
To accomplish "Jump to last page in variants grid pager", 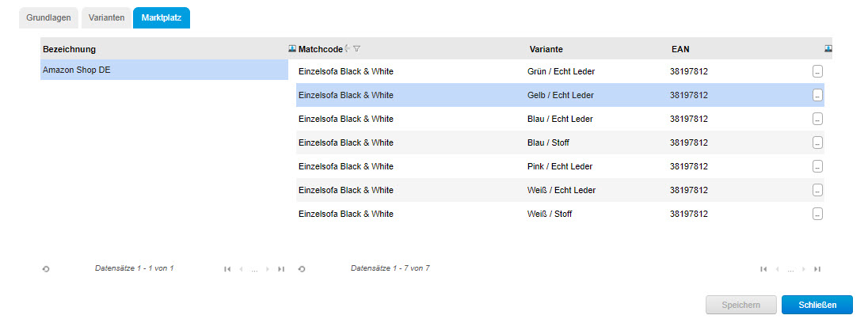I will [817, 269].
